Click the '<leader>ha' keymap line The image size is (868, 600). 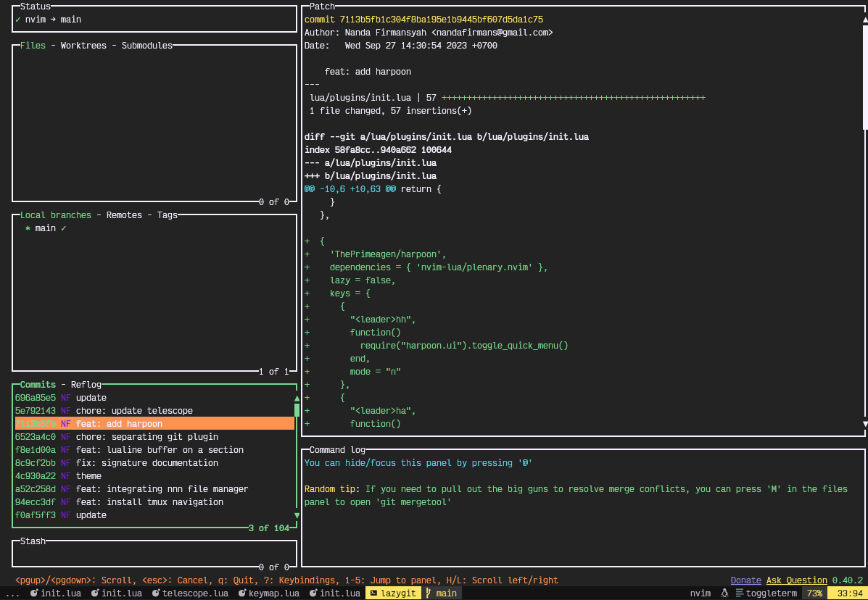[x=360, y=411]
